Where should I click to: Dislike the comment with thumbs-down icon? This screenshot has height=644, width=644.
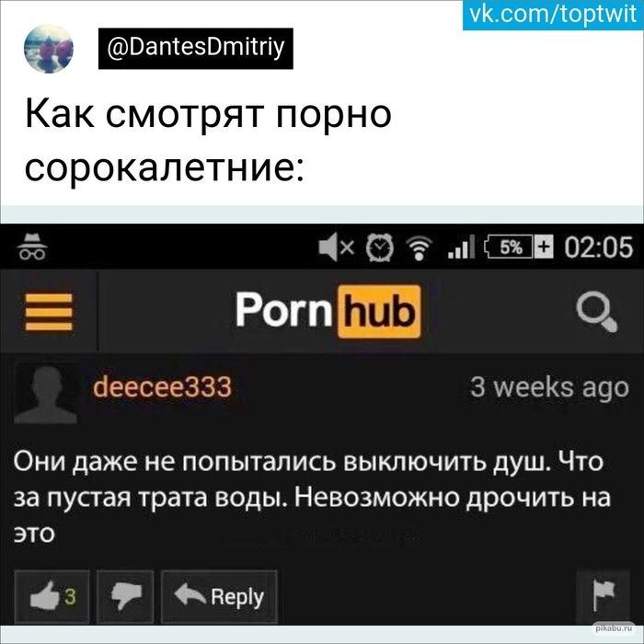pos(125,597)
